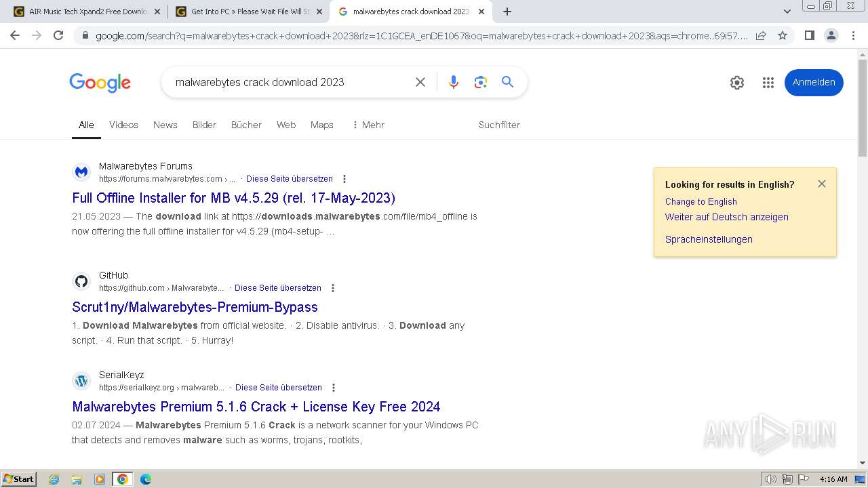Open more options for Malwarebytes Forums result

click(x=344, y=179)
